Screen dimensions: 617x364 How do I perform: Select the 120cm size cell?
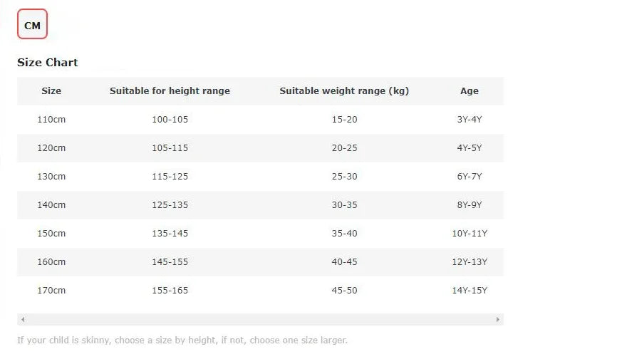click(51, 148)
